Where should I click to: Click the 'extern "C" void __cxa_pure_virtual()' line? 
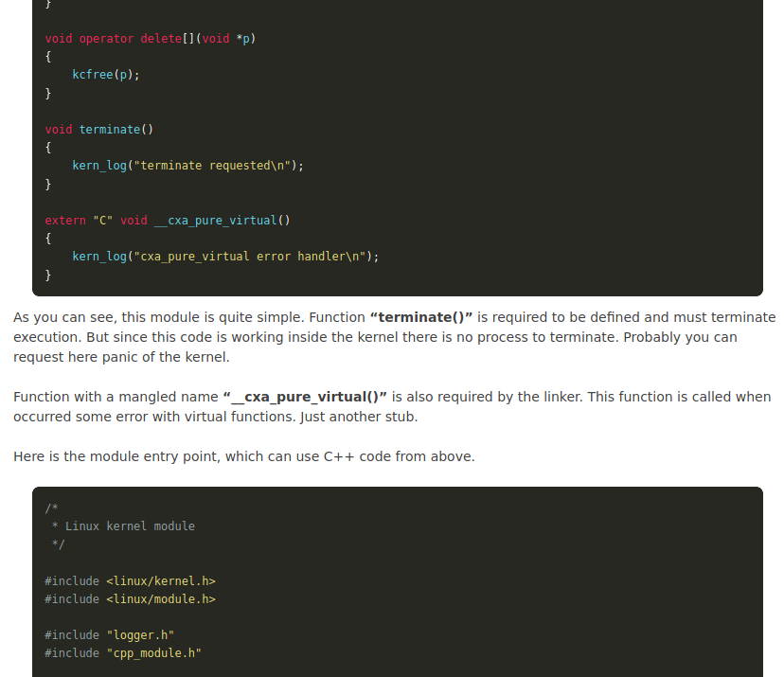[168, 221]
